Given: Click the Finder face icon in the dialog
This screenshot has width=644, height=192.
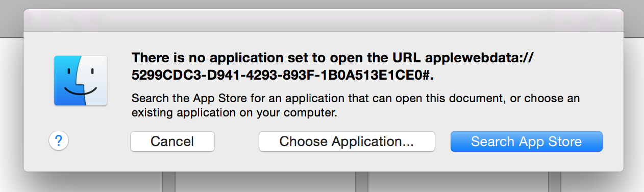Looking at the screenshot, I should pyautogui.click(x=80, y=81).
